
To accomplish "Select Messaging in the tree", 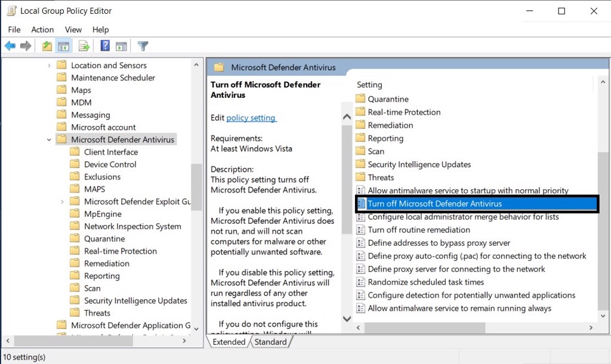I will click(x=91, y=115).
